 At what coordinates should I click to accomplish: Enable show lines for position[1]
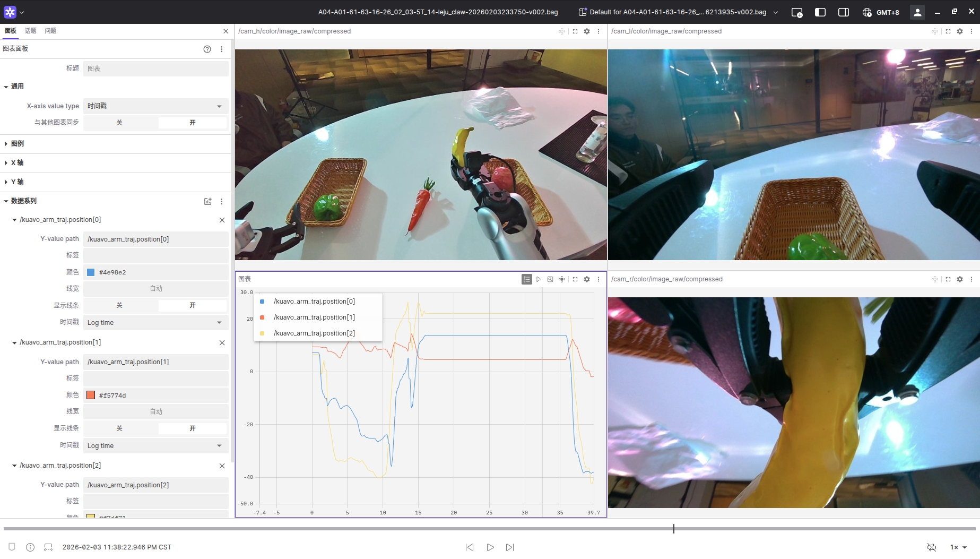pos(192,428)
